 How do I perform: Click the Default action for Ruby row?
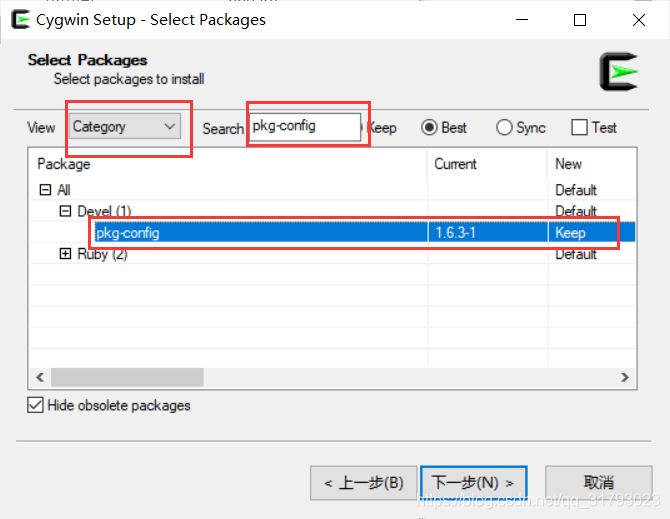[x=576, y=254]
